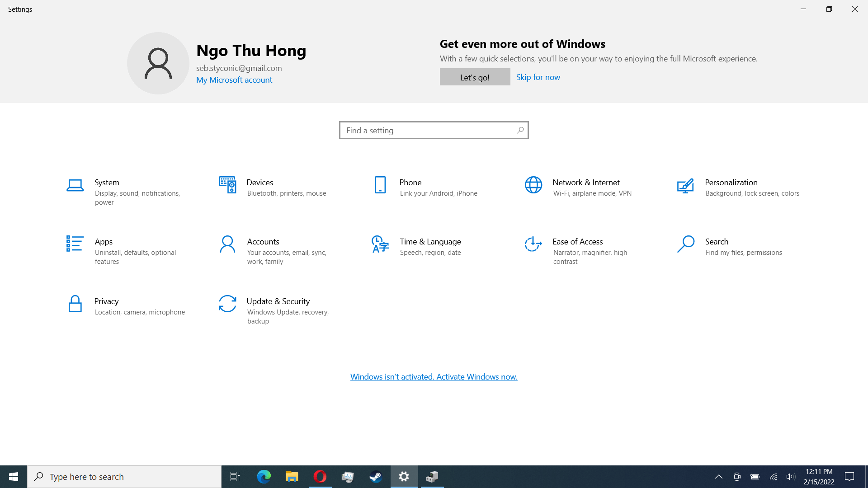This screenshot has width=868, height=488.
Task: Open the Search settings magnifier icon
Action: (x=686, y=244)
